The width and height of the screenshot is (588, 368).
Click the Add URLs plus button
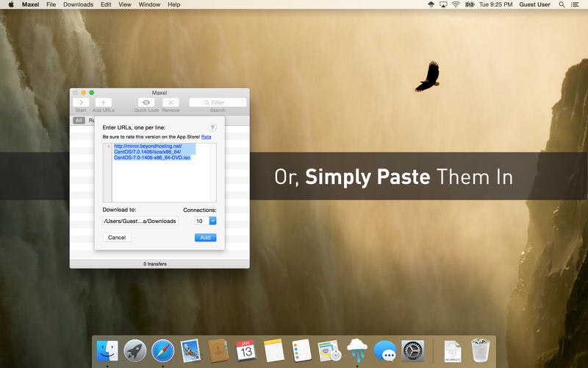(104, 102)
